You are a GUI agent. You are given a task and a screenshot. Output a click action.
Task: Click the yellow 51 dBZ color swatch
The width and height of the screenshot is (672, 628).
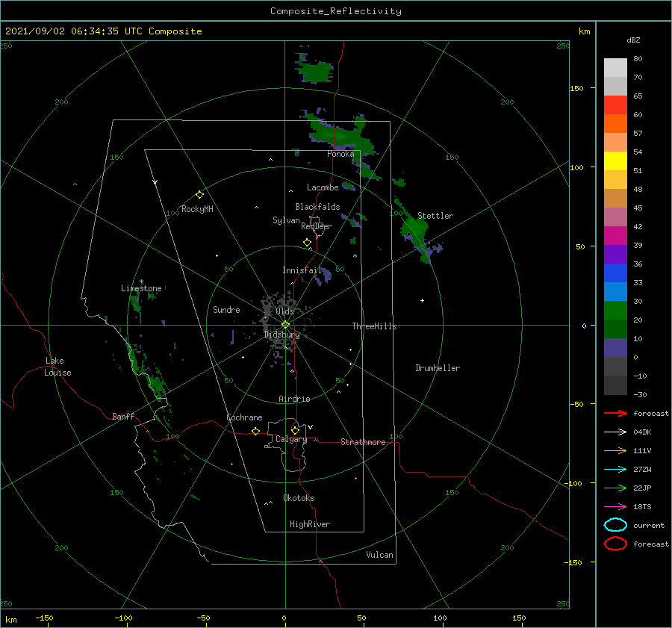615,161
